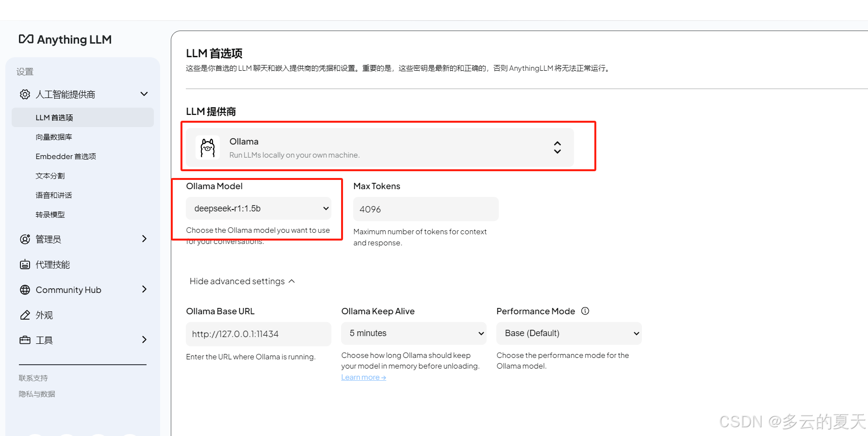Click the Ollama provider name text
This screenshot has height=436, width=868.
point(244,142)
